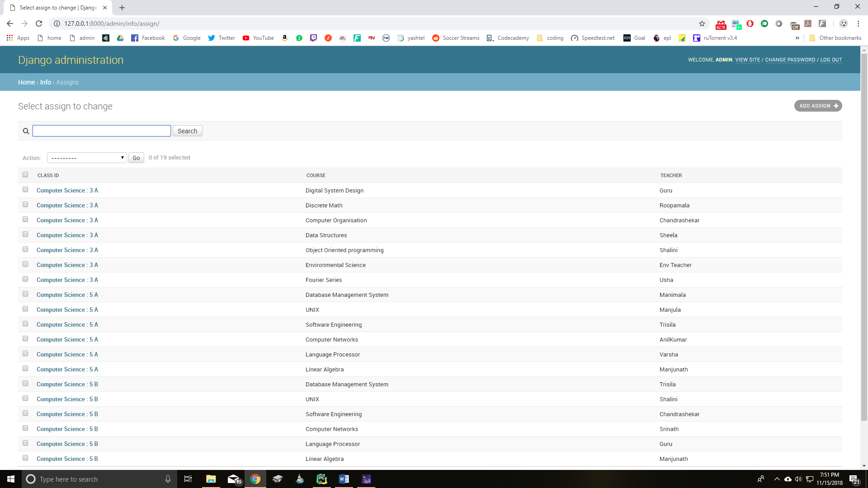
Task: Go to Info breadcrumb link
Action: (45, 82)
